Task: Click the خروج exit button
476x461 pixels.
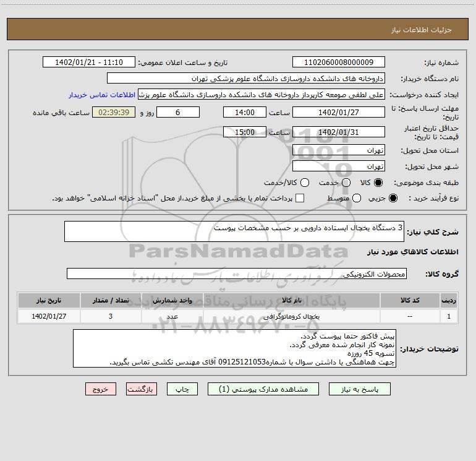Action: click(x=101, y=389)
